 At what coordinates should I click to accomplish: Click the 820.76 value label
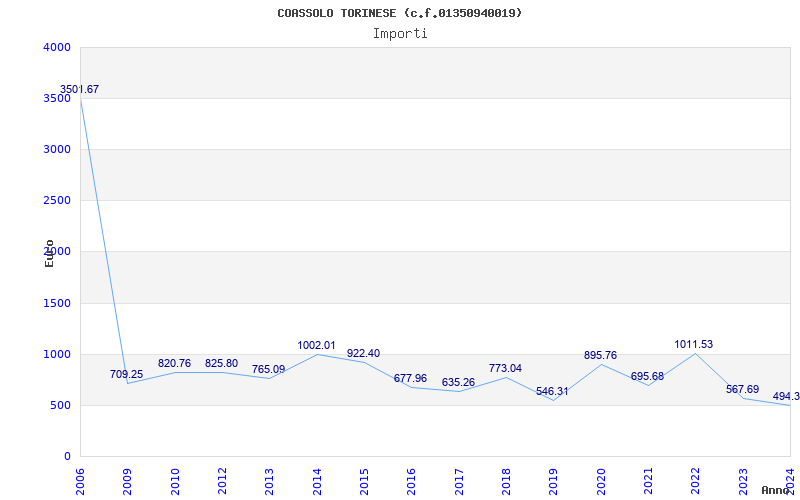coord(174,363)
